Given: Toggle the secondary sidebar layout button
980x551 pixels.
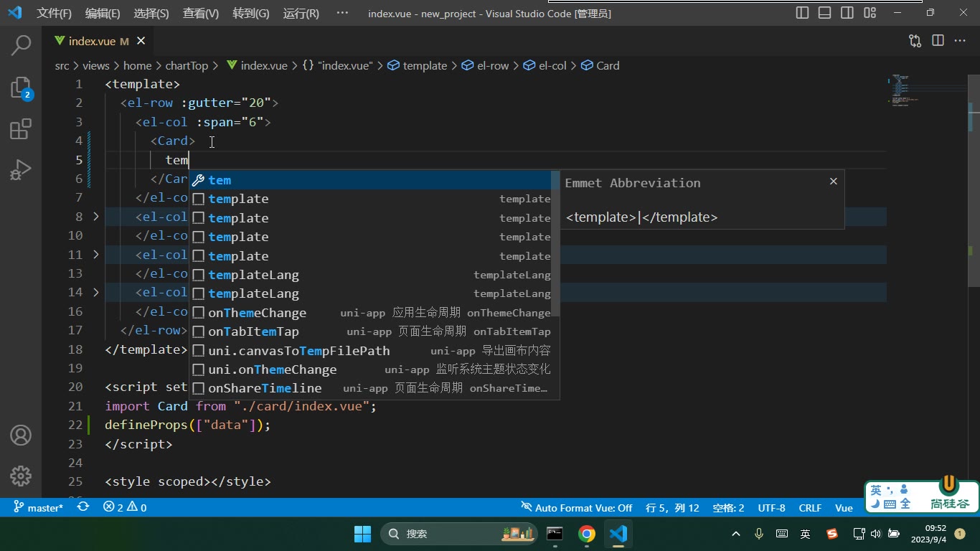Looking at the screenshot, I should click(x=847, y=13).
